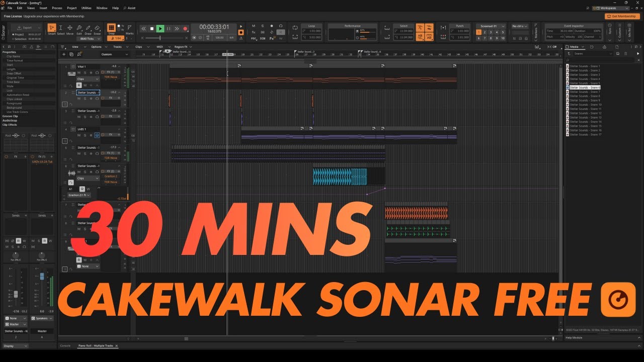Viewport: 644px width, 362px height.
Task: Adjust the inspector channel volume fader
Action: pyautogui.click(x=16, y=293)
